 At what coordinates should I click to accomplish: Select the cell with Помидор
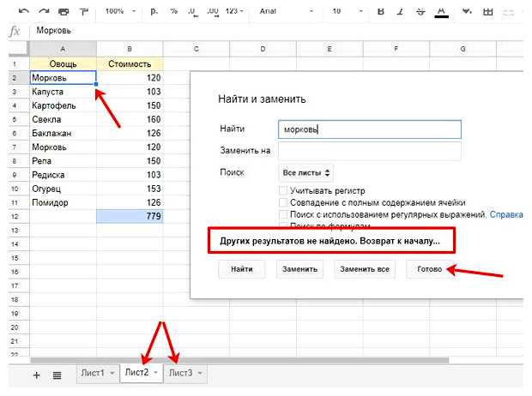(x=63, y=202)
